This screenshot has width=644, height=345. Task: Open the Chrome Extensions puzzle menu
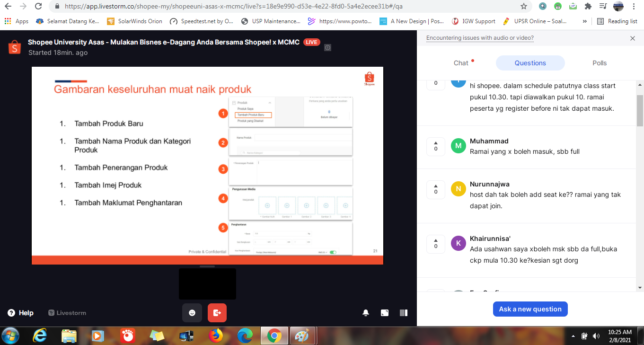pos(588,7)
